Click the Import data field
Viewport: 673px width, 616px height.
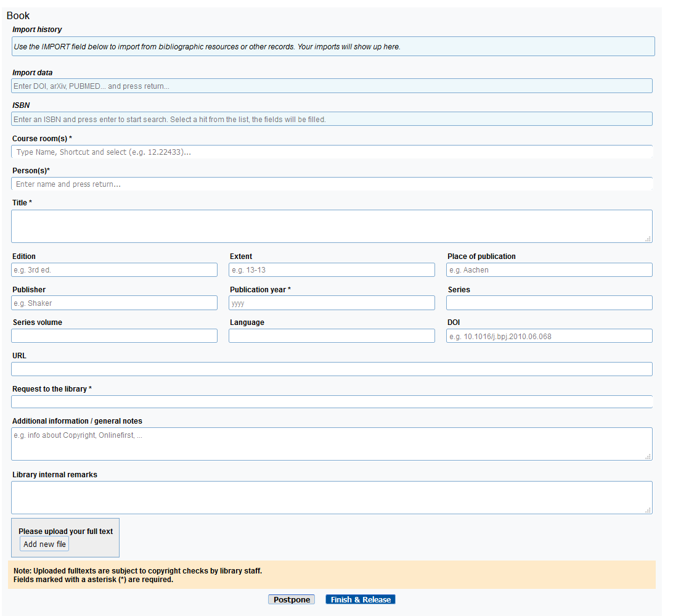pos(332,86)
